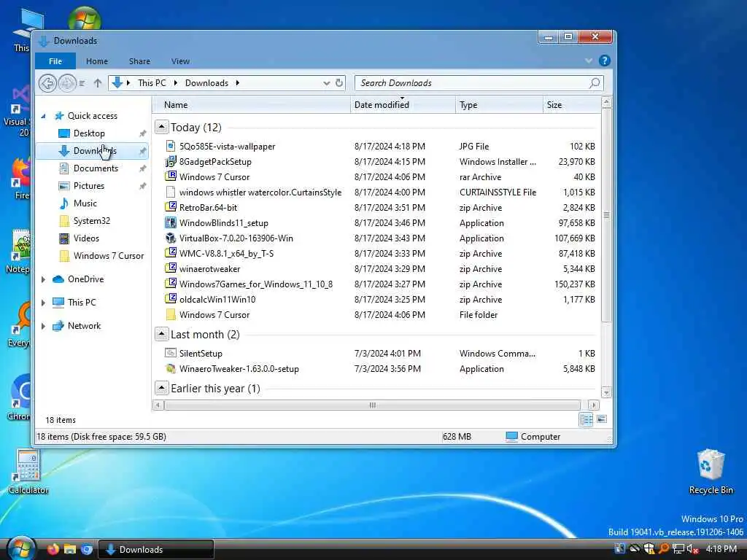This screenshot has width=747, height=560.
Task: Launch Firefox from the taskbar
Action: [53, 549]
